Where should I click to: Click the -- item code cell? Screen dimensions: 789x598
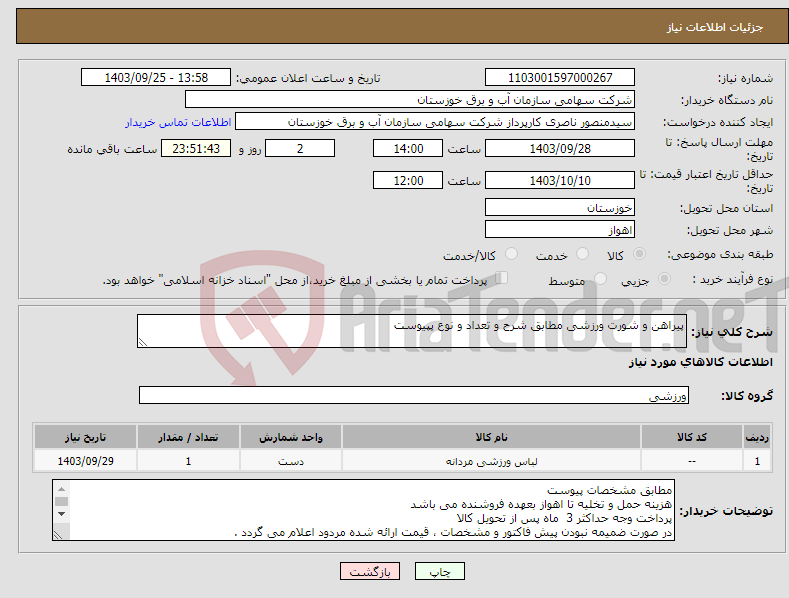pos(692,461)
